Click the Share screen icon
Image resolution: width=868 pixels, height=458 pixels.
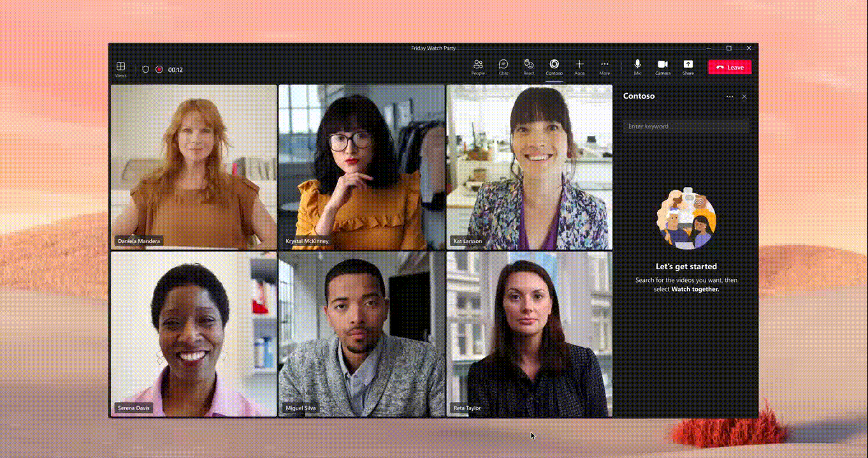pyautogui.click(x=688, y=66)
